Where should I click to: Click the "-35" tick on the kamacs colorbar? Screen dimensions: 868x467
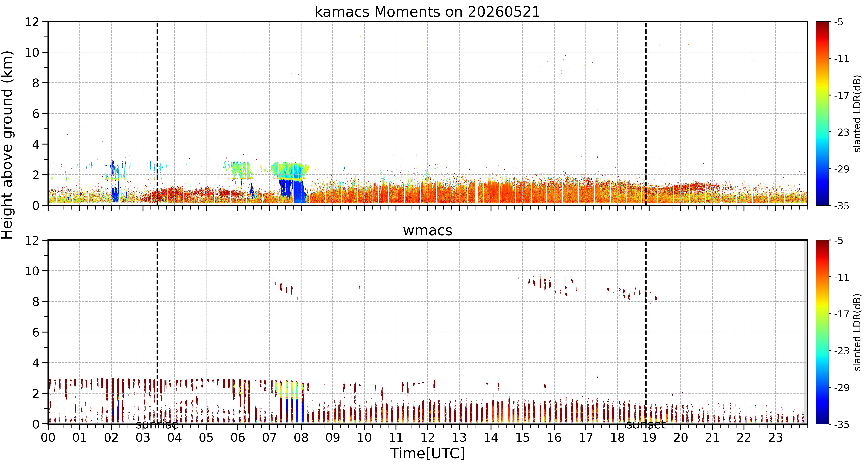(841, 206)
